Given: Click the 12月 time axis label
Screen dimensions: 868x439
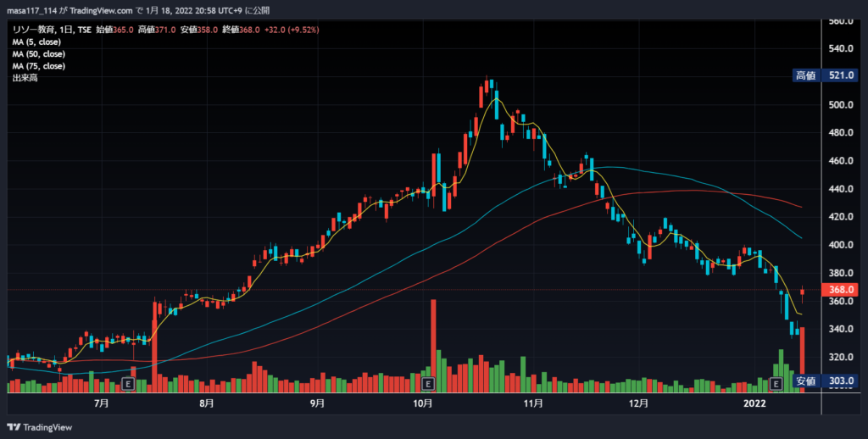Looking at the screenshot, I should click(638, 403).
